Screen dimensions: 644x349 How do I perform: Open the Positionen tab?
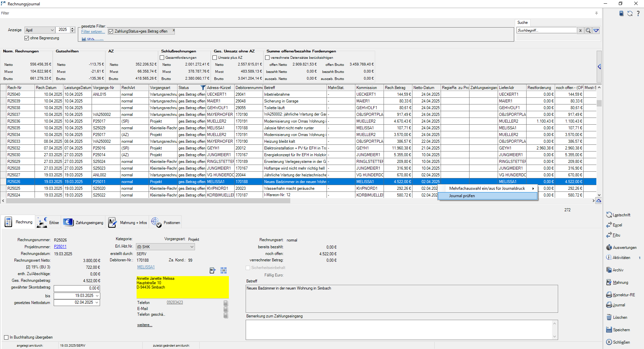pos(165,222)
